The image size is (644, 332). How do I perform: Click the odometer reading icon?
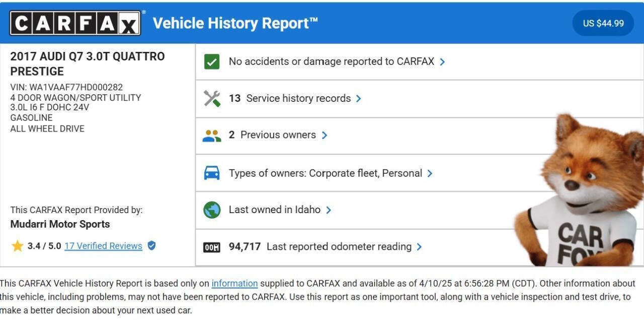click(x=212, y=247)
